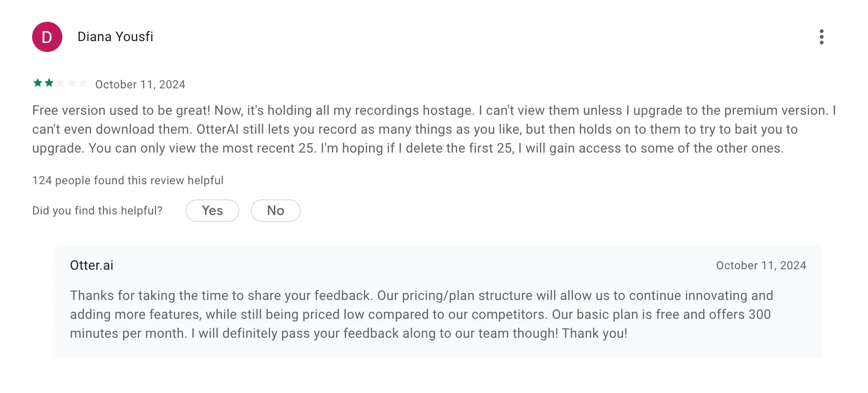Select the first green rating star
The width and height of the screenshot is (868, 393).
[38, 83]
